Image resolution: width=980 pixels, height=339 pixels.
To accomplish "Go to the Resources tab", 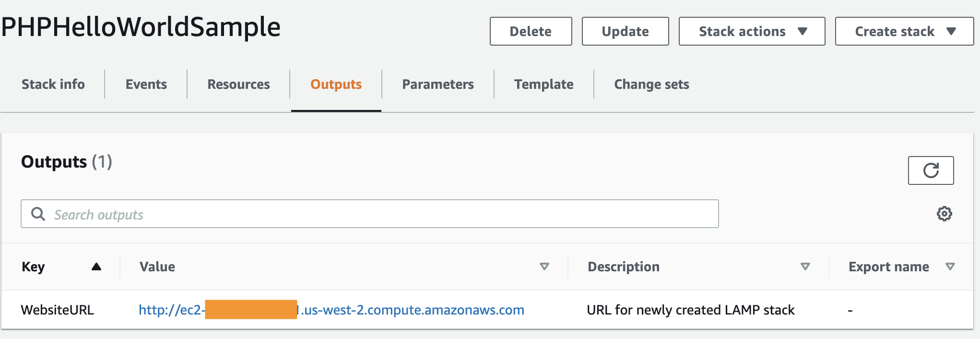I will pos(238,84).
